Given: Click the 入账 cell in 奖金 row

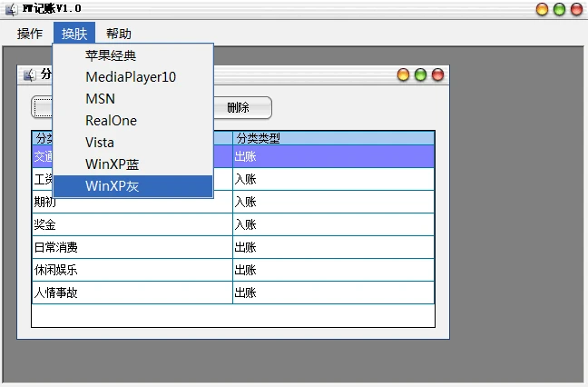Looking at the screenshot, I should 333,224.
